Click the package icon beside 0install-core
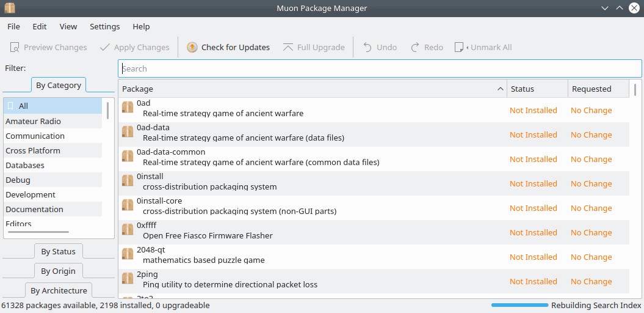This screenshot has width=644, height=313. [x=128, y=205]
